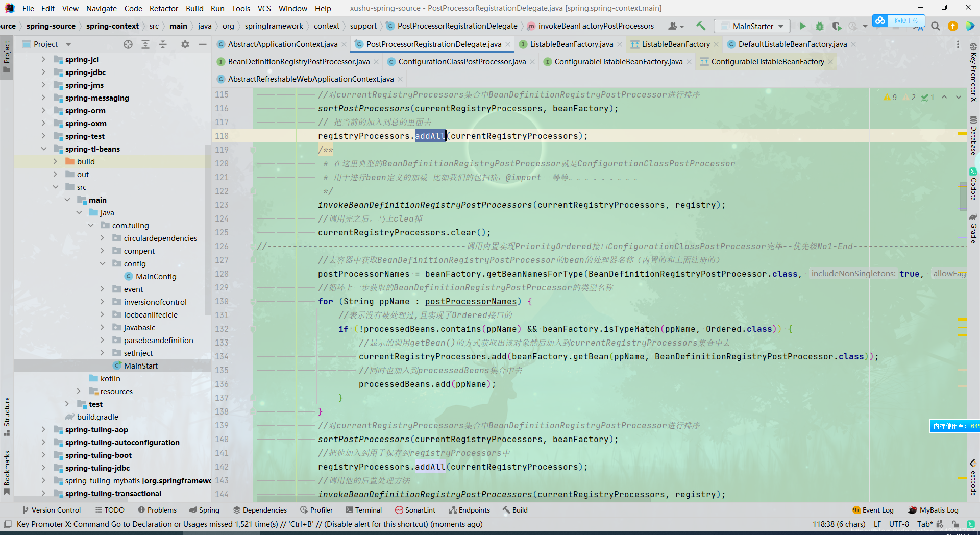This screenshot has width=980, height=535.
Task: Open the Database tool window
Action: tap(973, 135)
